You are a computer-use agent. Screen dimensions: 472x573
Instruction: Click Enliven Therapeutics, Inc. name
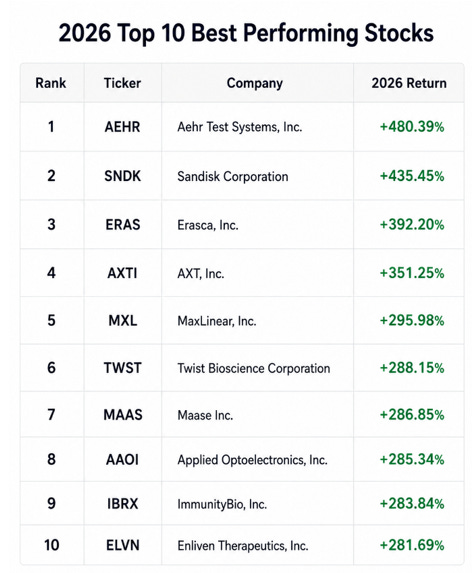point(243,546)
